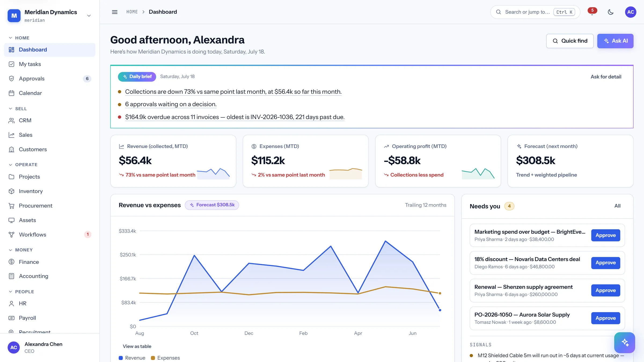644x362 pixels.
Task: Click the revenue line endpoint marker
Action: [440, 310]
